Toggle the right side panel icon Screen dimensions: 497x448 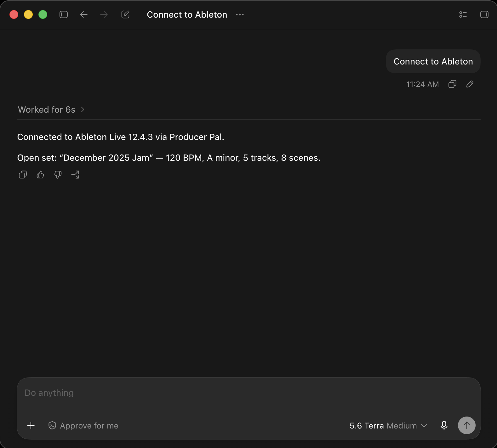pyautogui.click(x=484, y=14)
